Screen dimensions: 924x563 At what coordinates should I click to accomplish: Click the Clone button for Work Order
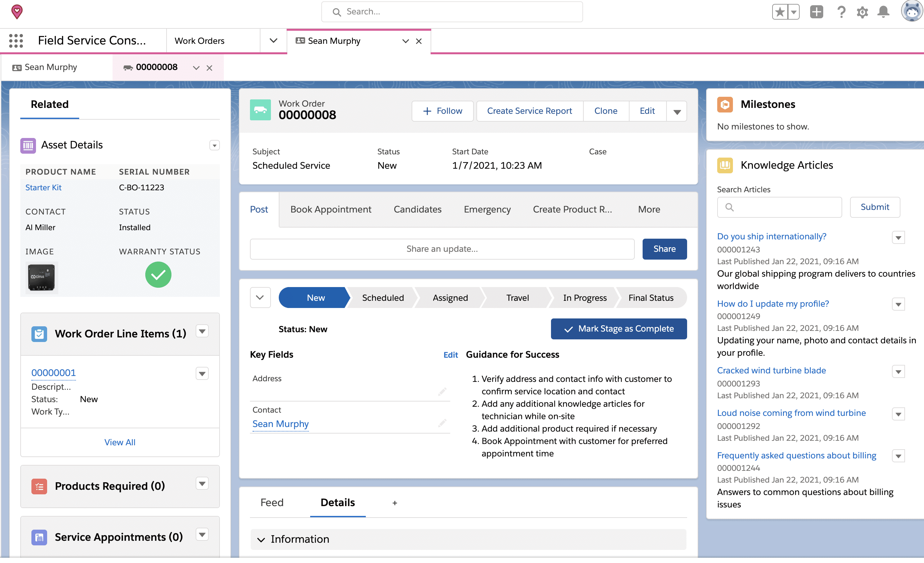coord(605,110)
